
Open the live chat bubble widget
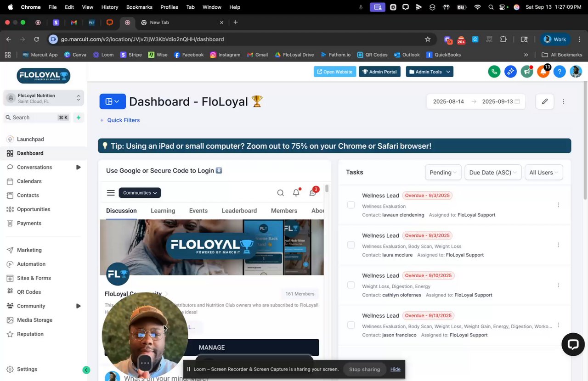(x=573, y=344)
